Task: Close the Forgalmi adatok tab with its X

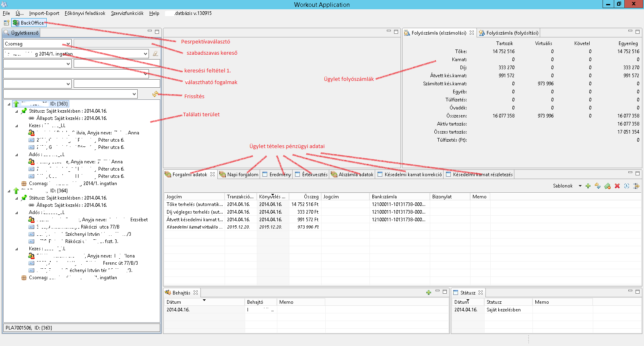Action: click(x=213, y=174)
